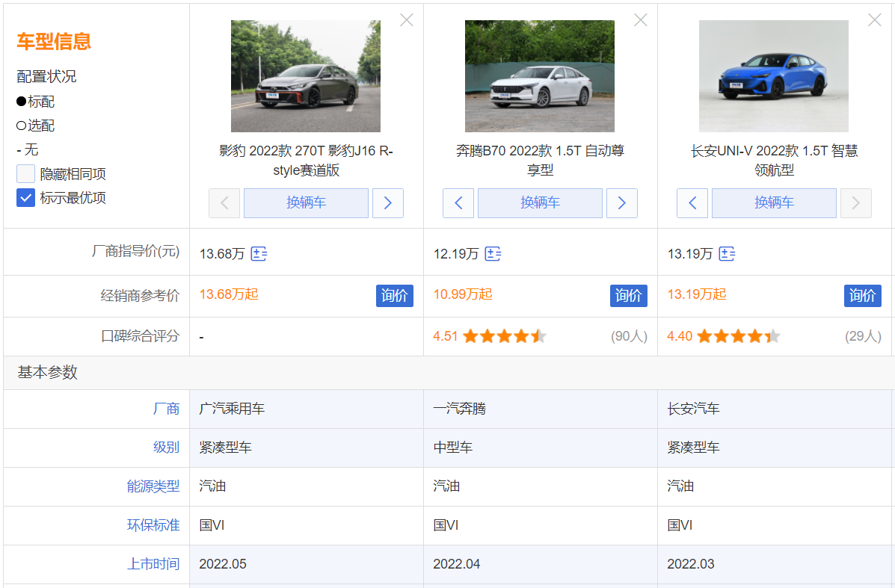Uncheck the 标示最优项 checkbox
The width and height of the screenshot is (895, 588).
pos(25,198)
